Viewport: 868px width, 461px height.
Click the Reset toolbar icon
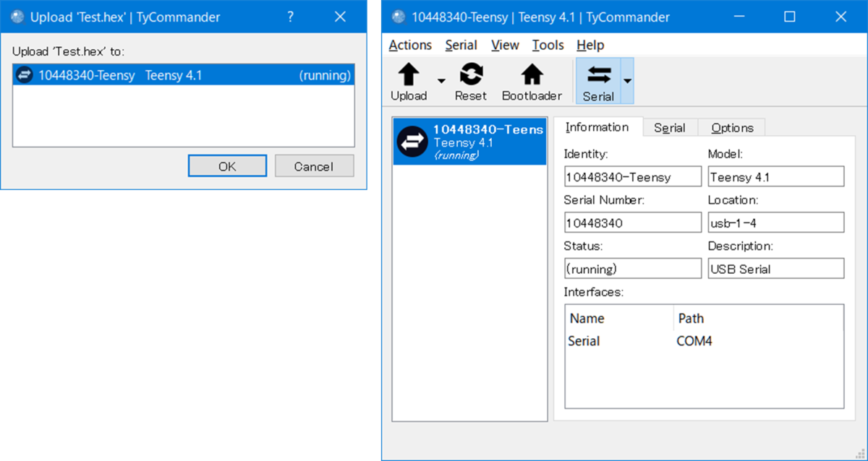tap(471, 74)
